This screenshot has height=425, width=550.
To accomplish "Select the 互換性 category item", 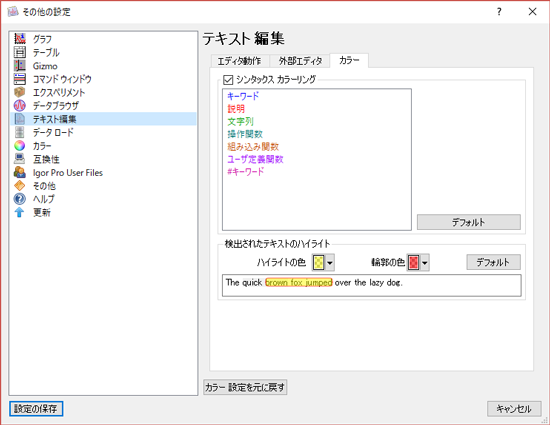I will pos(46,159).
